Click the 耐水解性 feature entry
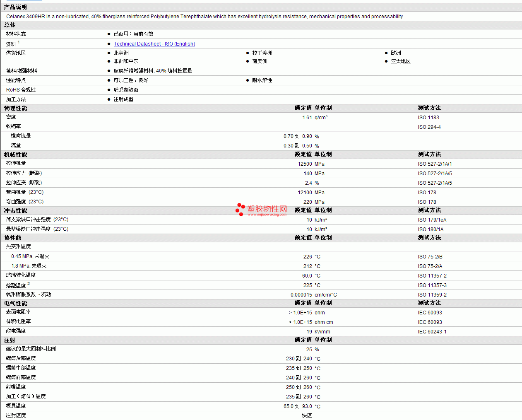Screen dimensions: 522x420 [262, 80]
